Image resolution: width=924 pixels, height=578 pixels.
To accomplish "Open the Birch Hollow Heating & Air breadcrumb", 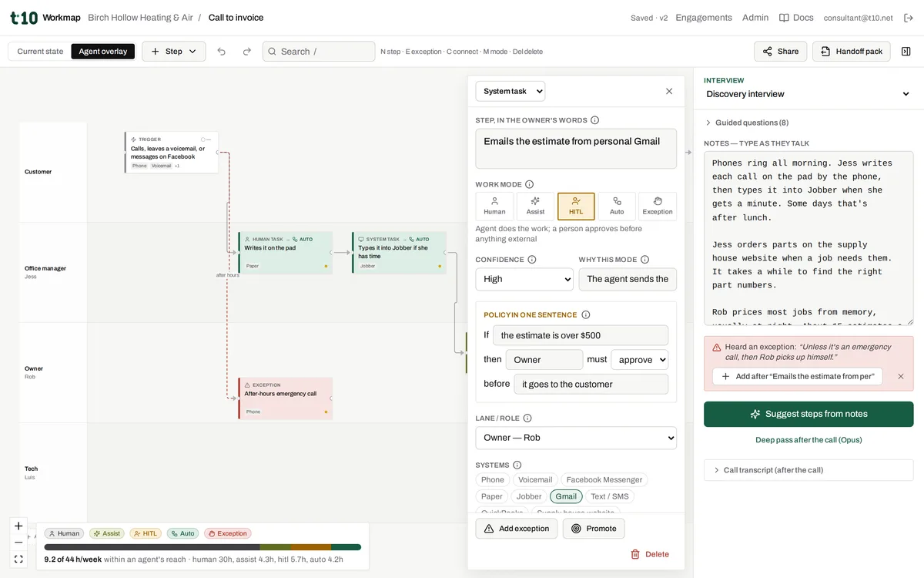I will click(x=140, y=18).
